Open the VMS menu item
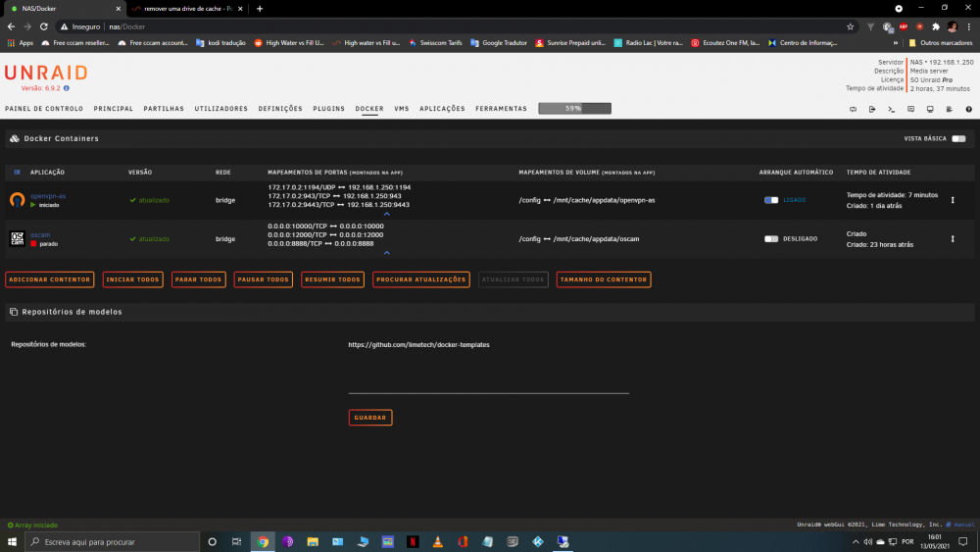The height and width of the screenshot is (552, 980). [x=401, y=109]
